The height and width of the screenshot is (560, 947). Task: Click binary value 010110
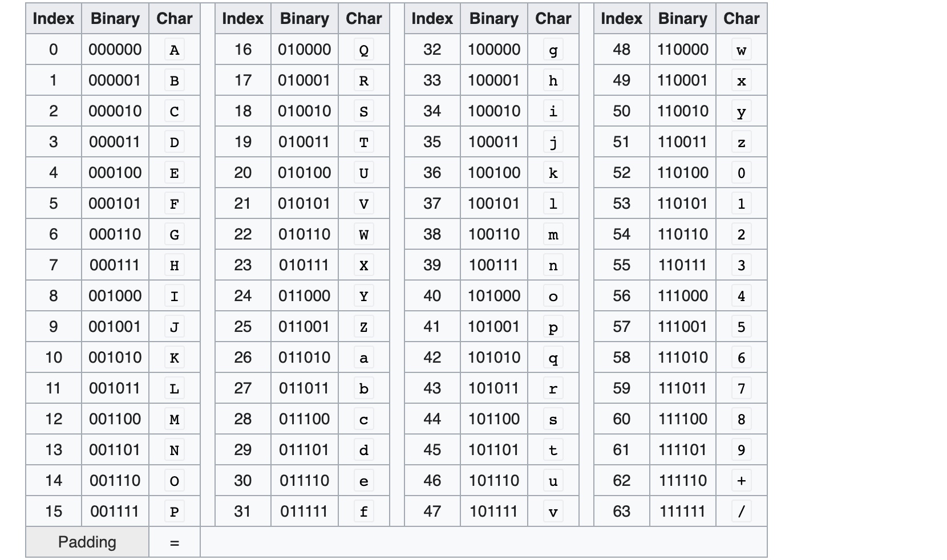(305, 234)
